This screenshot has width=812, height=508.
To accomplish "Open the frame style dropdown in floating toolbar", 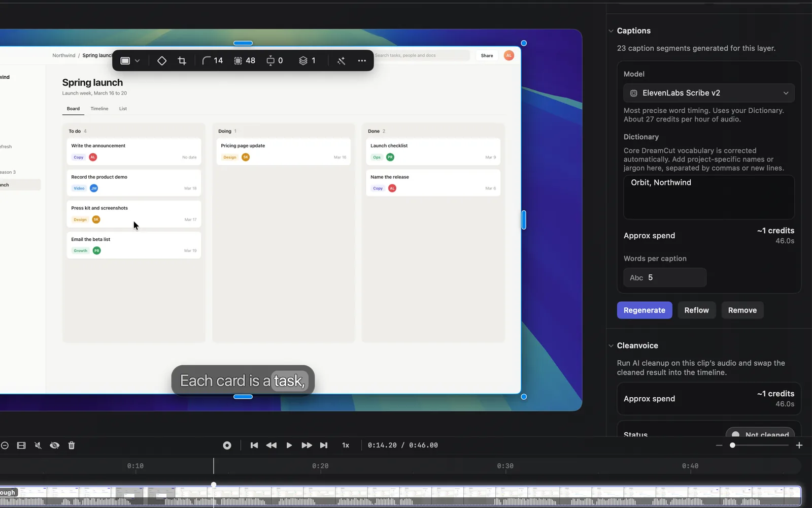I will (x=130, y=60).
